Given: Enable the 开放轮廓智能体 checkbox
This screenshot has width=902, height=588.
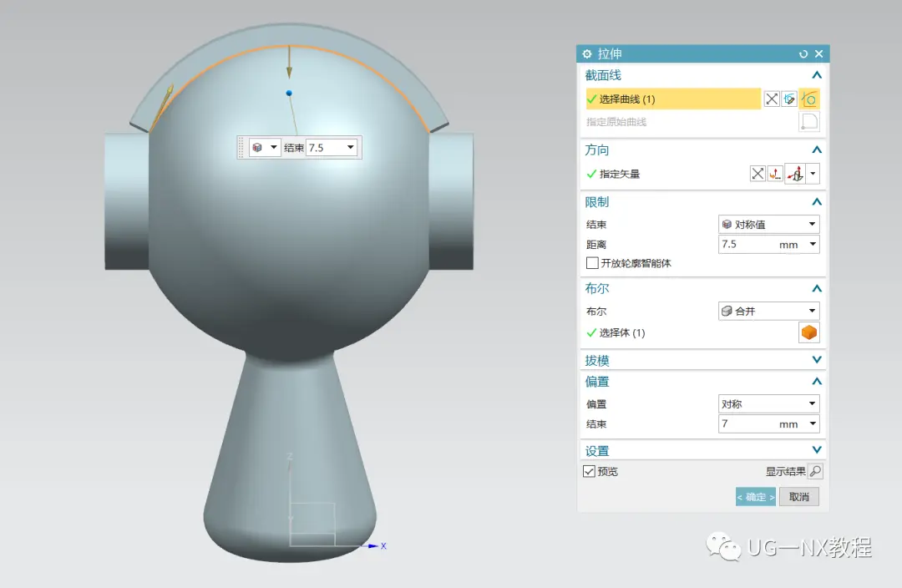Looking at the screenshot, I should tap(592, 263).
